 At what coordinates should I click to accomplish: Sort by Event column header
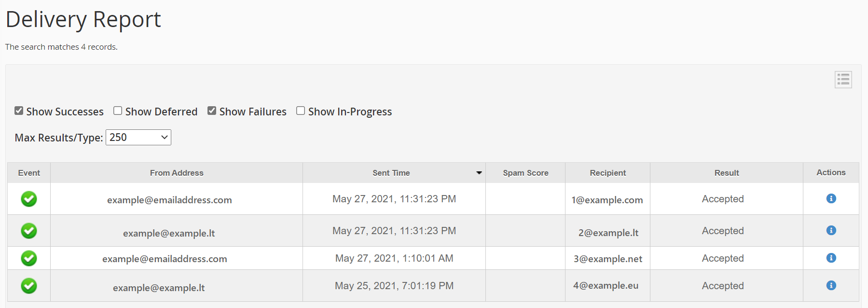point(29,173)
